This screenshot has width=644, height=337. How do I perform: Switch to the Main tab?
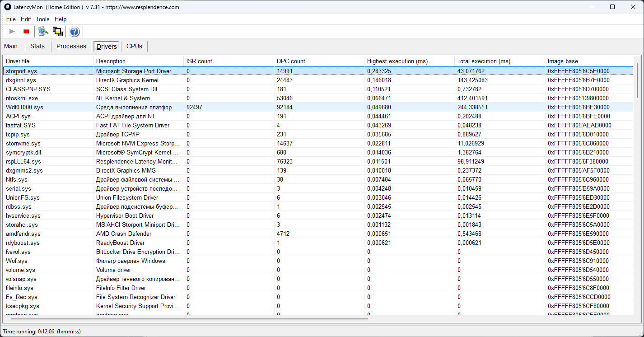click(x=11, y=46)
